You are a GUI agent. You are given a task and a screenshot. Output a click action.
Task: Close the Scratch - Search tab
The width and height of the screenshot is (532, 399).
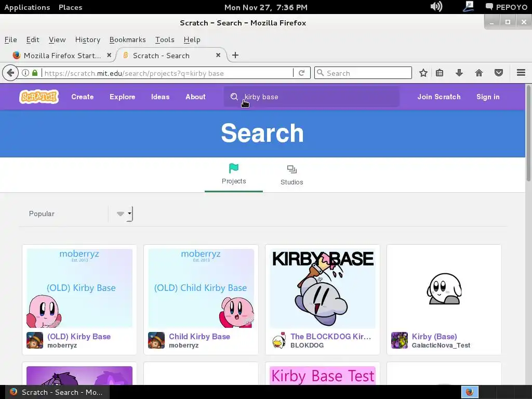pyautogui.click(x=218, y=55)
